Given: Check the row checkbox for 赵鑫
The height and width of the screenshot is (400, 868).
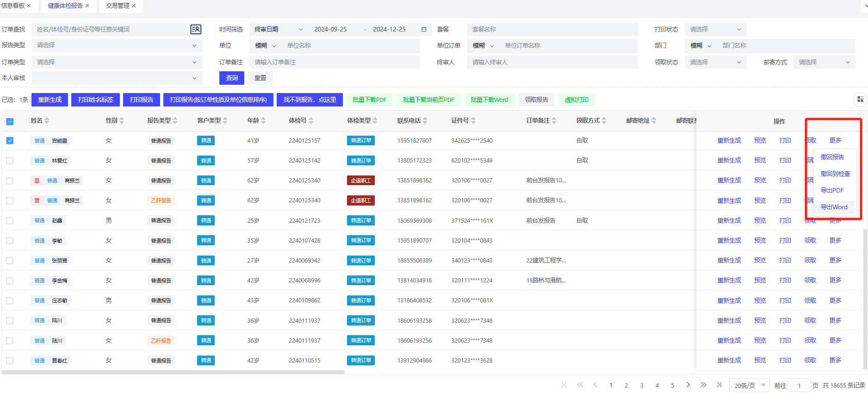Looking at the screenshot, I should pos(10,220).
